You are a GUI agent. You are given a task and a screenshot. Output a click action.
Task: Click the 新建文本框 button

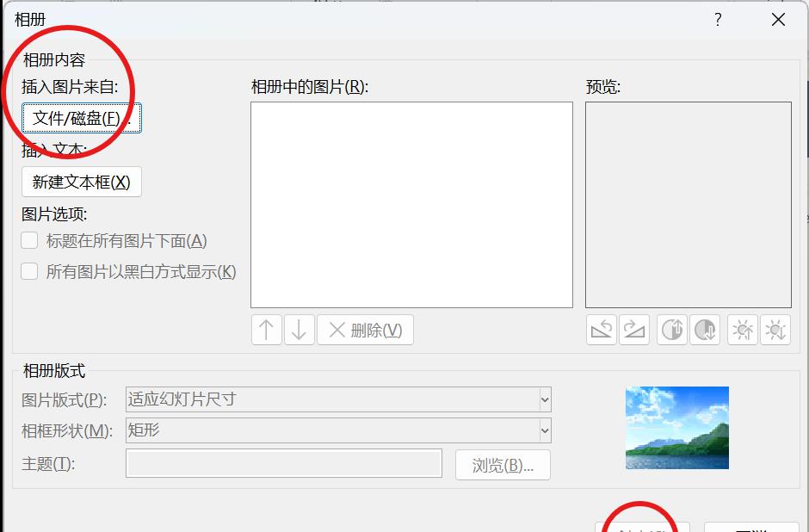[x=81, y=182]
